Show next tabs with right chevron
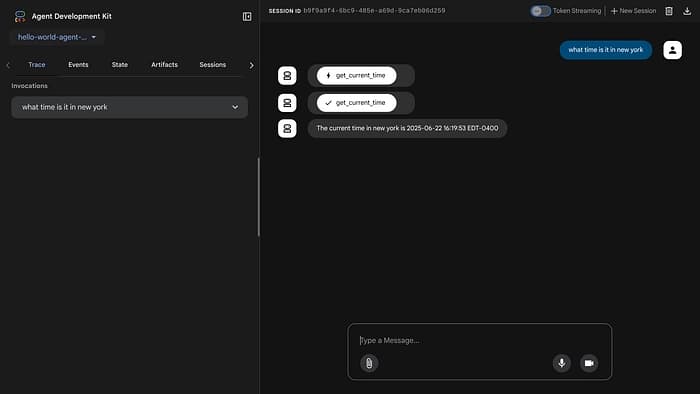Screen dimensions: 700x394 click(x=251, y=65)
